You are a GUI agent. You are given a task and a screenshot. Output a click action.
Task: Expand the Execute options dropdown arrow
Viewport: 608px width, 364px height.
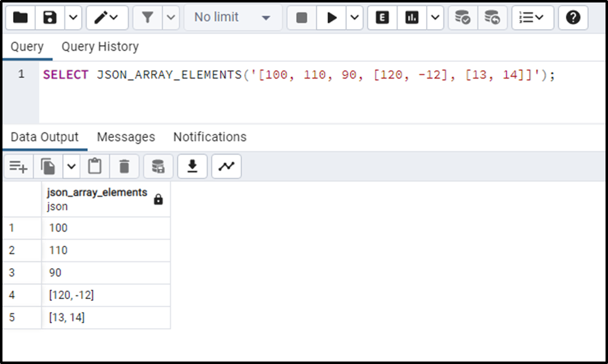(x=354, y=18)
